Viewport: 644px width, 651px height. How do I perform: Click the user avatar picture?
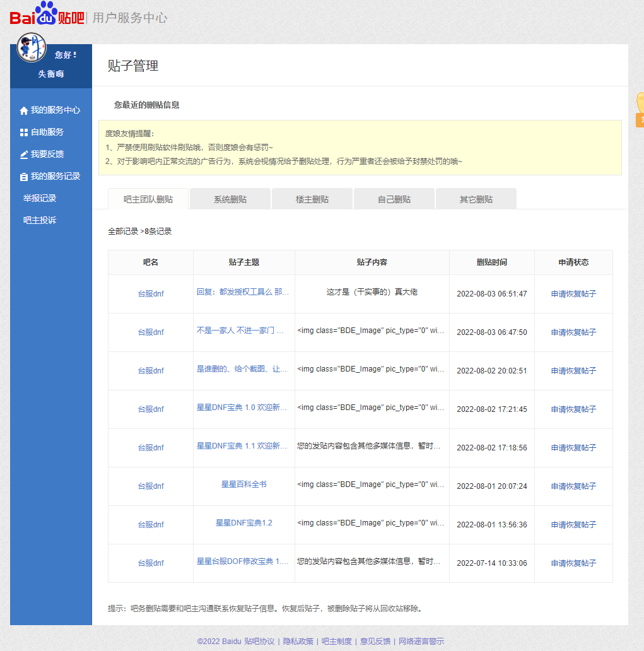(x=32, y=47)
